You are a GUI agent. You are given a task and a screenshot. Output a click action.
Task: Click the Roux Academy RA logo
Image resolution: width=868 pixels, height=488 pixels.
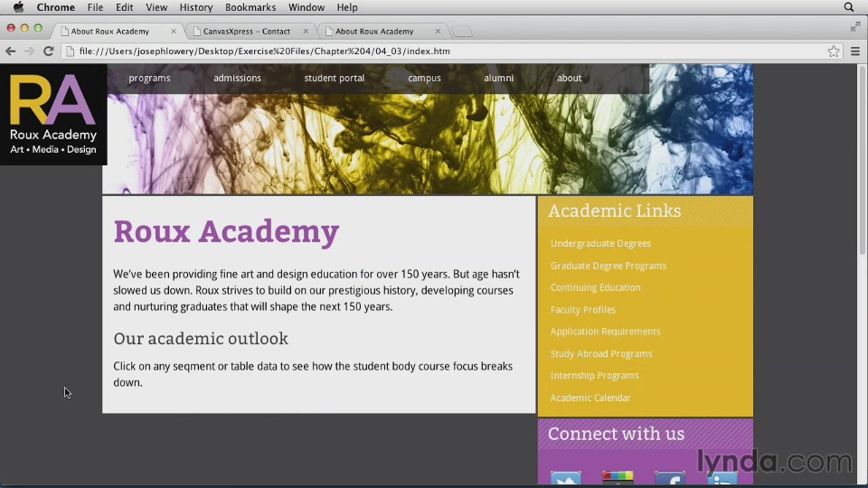[x=53, y=115]
